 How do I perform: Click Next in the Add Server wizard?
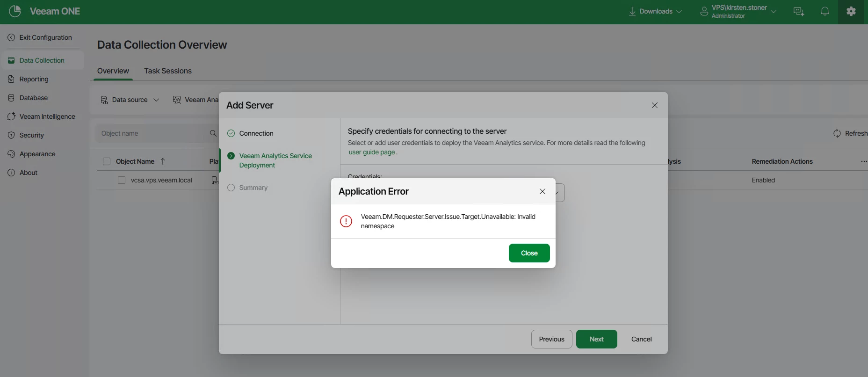(597, 339)
